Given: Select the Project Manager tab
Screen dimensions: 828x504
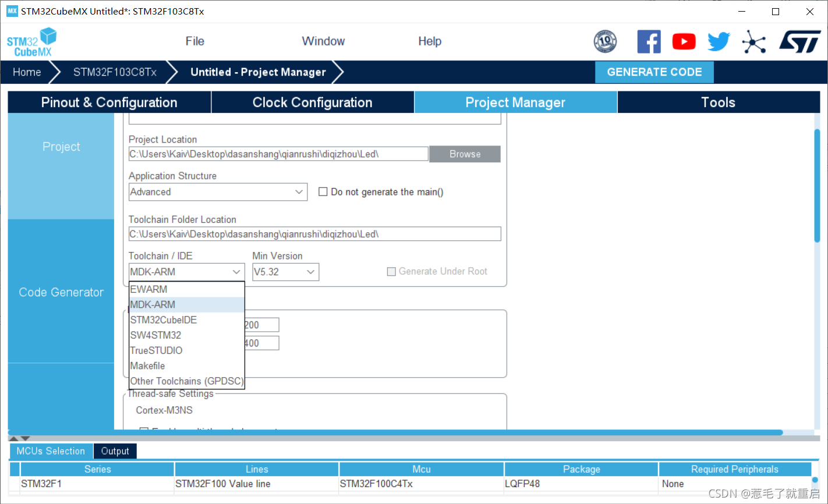Looking at the screenshot, I should pyautogui.click(x=515, y=102).
